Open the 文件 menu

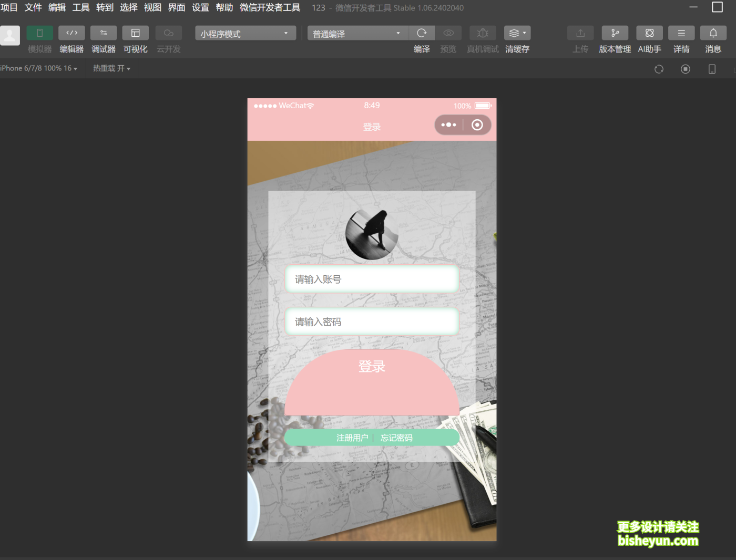coord(33,7)
